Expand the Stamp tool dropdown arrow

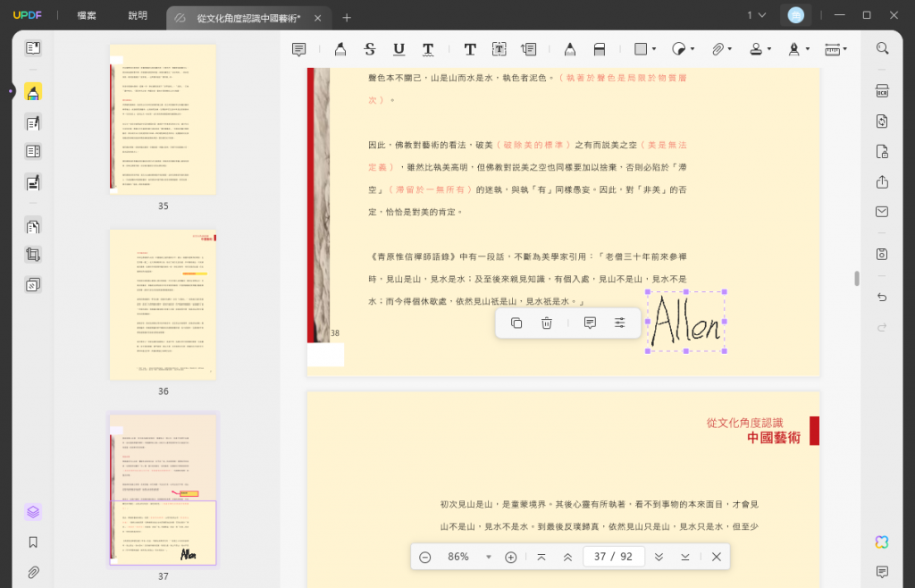click(769, 49)
